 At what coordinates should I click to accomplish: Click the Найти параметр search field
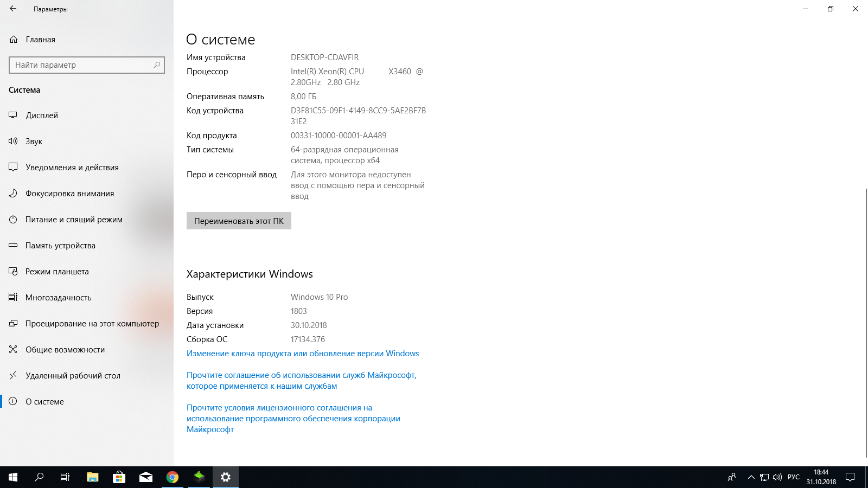[81, 65]
